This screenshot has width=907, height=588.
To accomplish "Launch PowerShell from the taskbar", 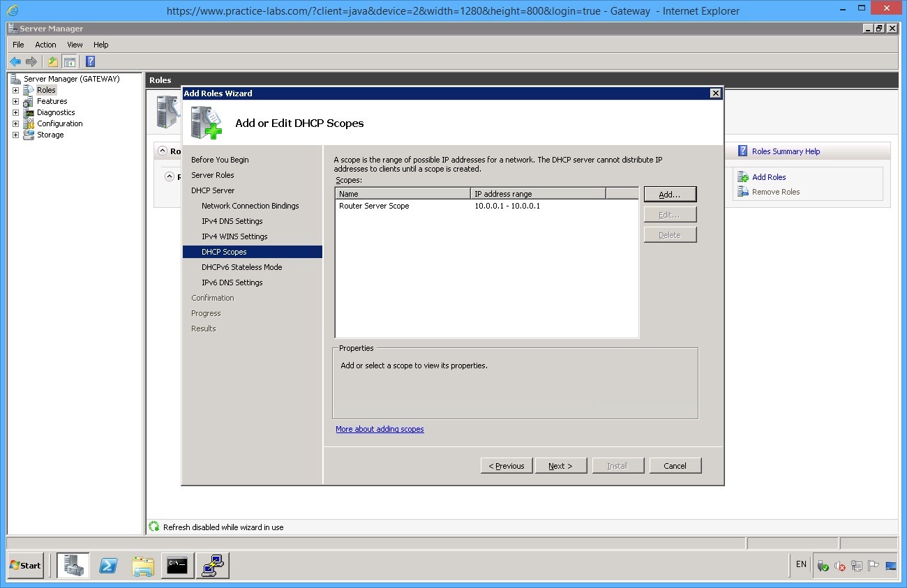I will pos(108,566).
